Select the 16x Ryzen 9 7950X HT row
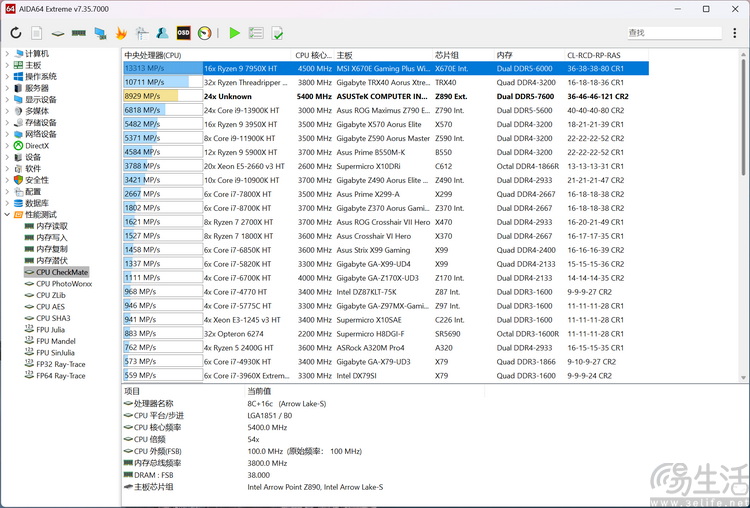 point(386,68)
